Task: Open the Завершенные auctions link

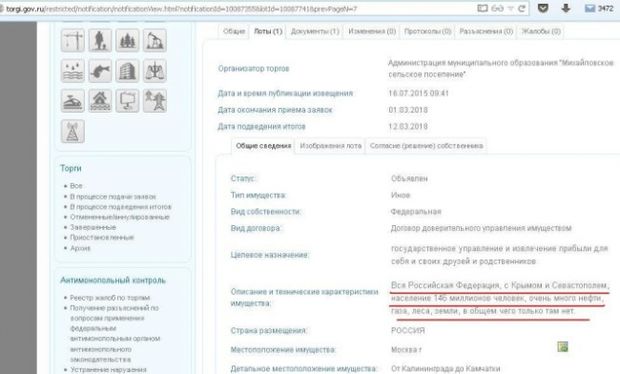Action: (93, 227)
